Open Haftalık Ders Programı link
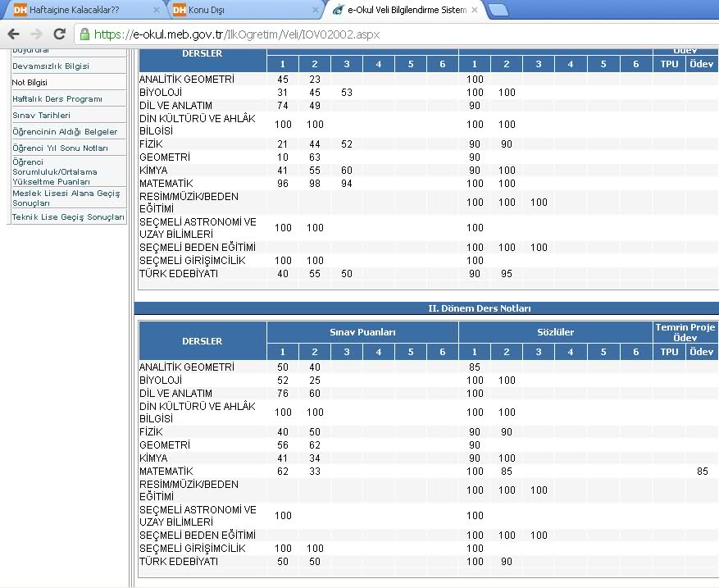This screenshot has width=719, height=588. coord(57,98)
